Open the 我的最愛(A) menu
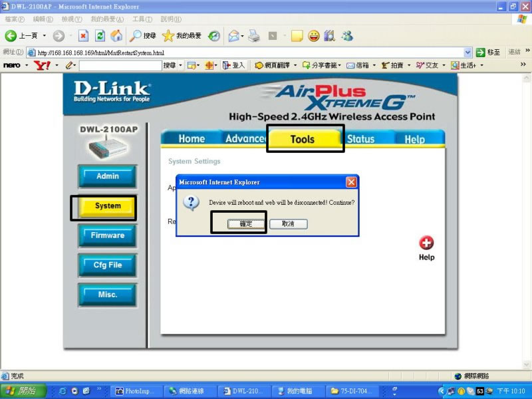532x399 pixels. [x=107, y=19]
